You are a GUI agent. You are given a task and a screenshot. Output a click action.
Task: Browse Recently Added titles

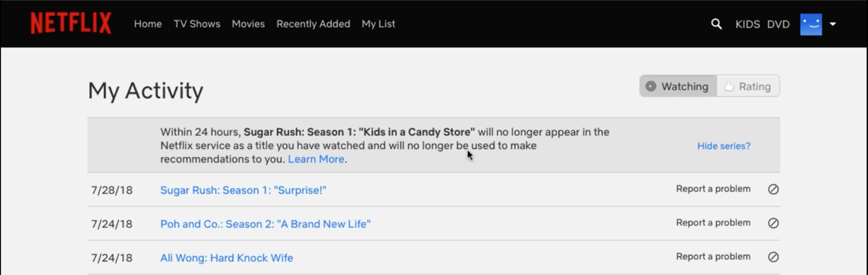click(x=313, y=24)
